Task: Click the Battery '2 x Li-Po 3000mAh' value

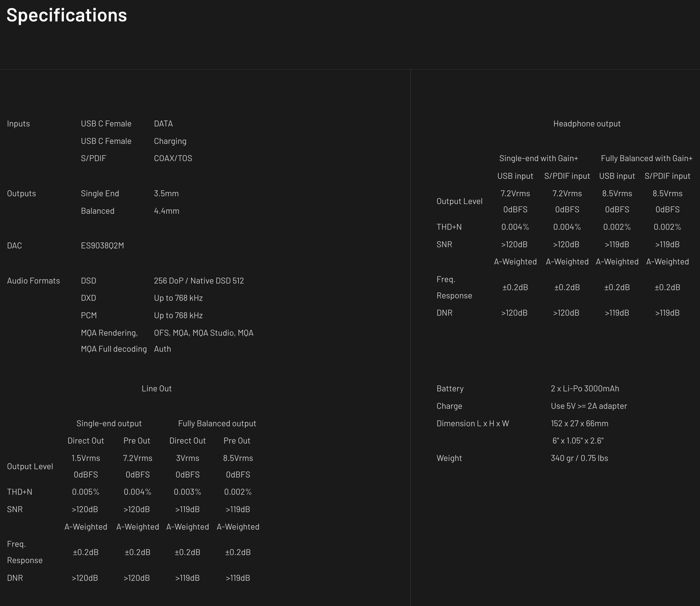Action: (585, 389)
